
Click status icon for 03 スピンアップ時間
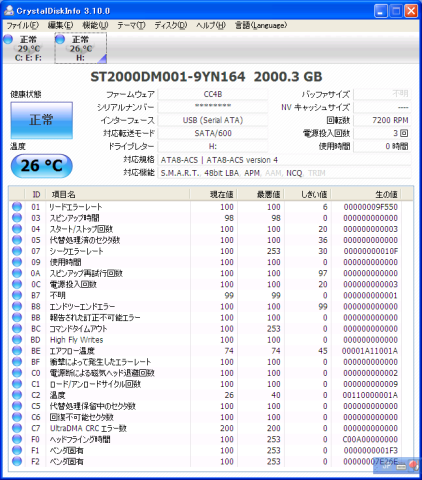click(17, 218)
